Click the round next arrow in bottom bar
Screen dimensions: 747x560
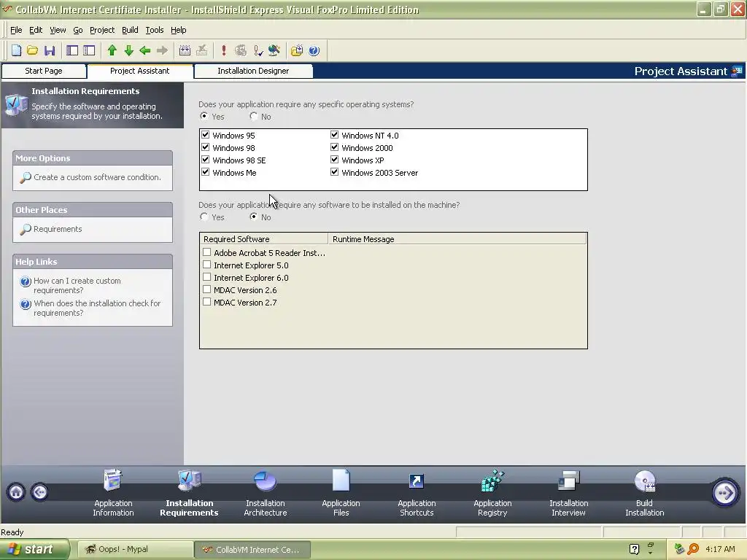tap(724, 492)
